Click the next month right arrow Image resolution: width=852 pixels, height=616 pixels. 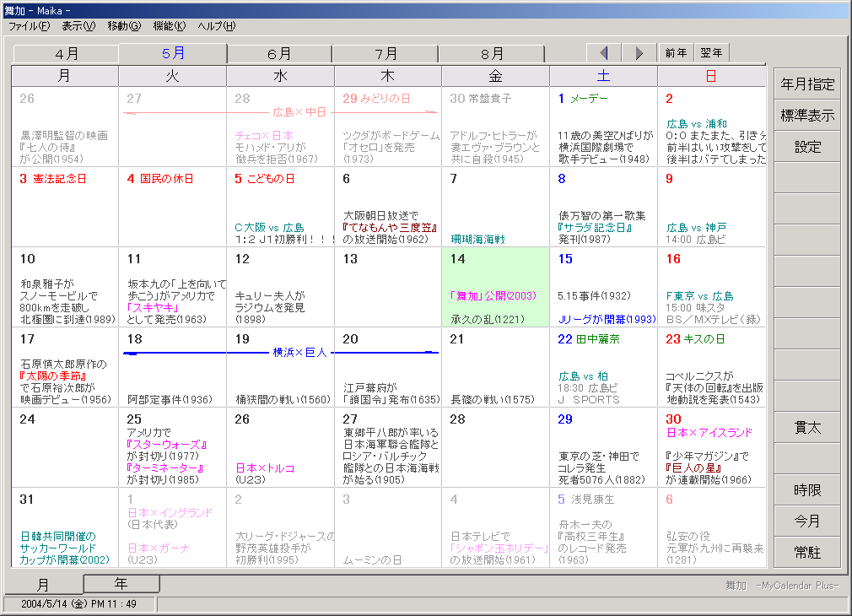coord(639,52)
